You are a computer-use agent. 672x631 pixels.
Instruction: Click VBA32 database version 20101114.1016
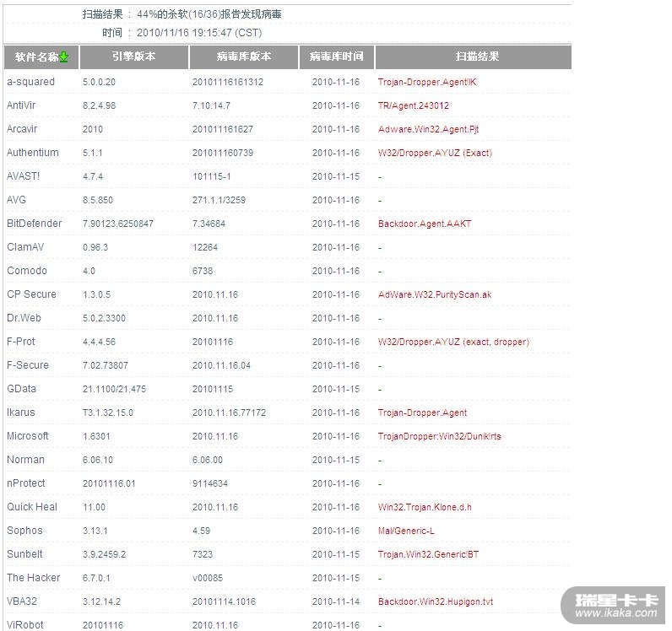[x=224, y=601]
